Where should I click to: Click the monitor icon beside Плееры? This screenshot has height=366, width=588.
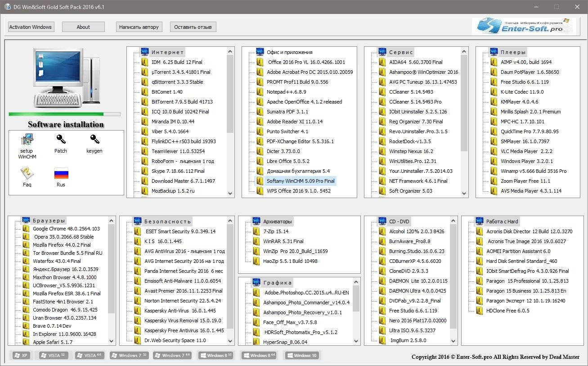coord(494,52)
